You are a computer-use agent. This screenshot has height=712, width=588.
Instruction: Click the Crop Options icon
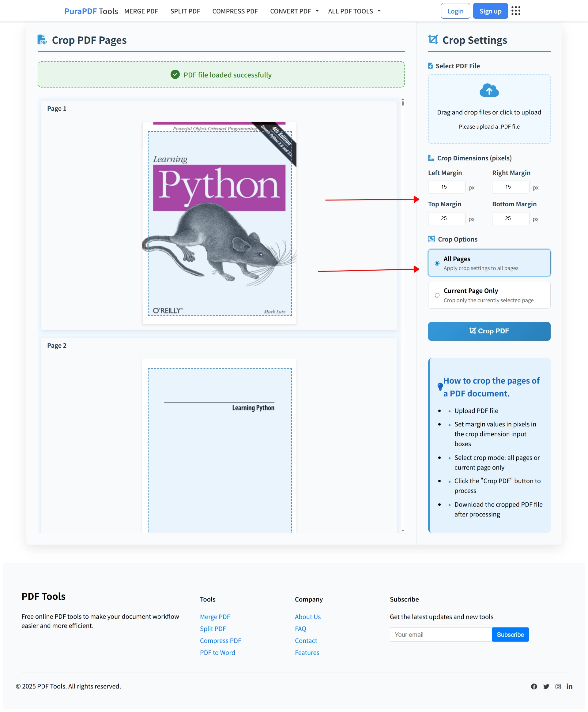pos(432,239)
